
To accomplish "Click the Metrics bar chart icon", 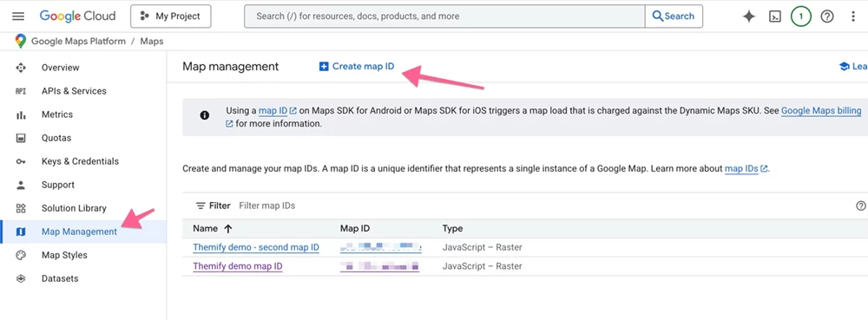I will (21, 115).
